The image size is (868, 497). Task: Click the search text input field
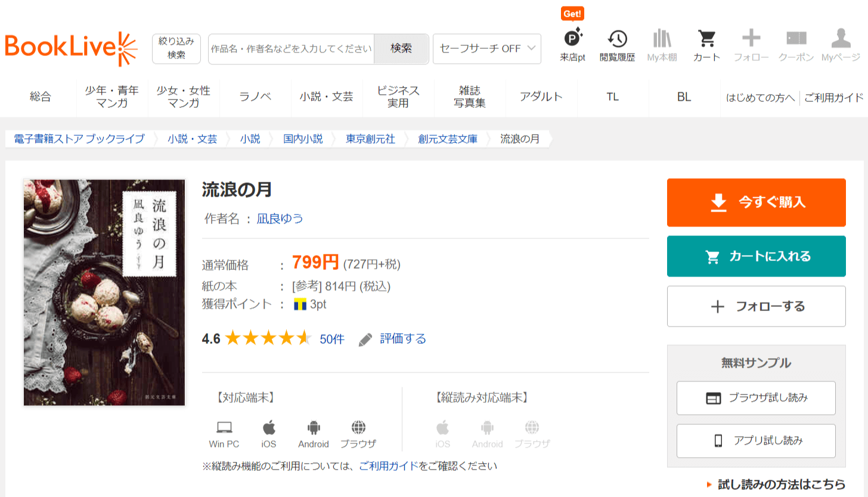point(291,49)
